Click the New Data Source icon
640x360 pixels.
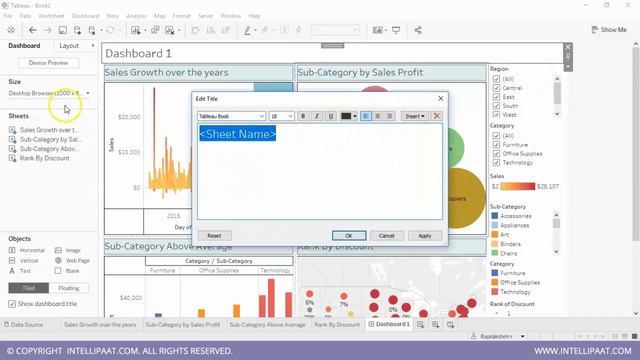click(77, 30)
